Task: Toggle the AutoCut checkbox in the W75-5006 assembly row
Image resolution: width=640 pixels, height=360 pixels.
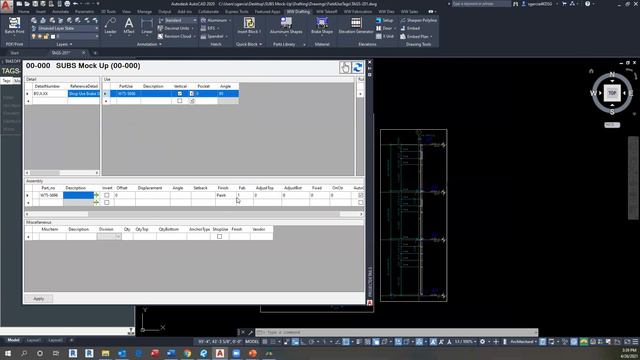Action: tap(360, 195)
